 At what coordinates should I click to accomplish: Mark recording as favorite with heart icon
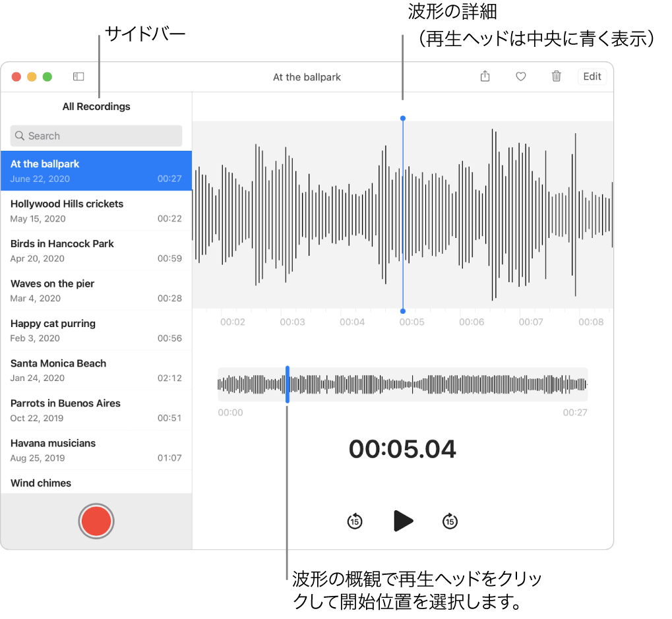pos(521,76)
